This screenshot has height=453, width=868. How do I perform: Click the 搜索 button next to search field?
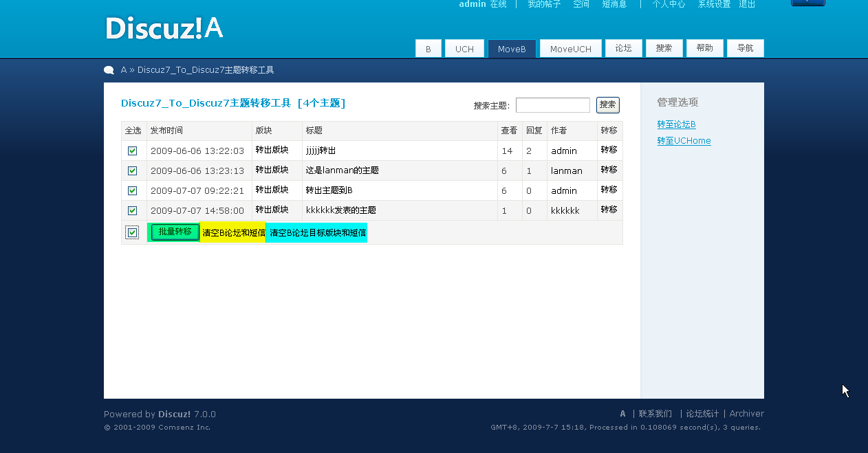coord(608,105)
